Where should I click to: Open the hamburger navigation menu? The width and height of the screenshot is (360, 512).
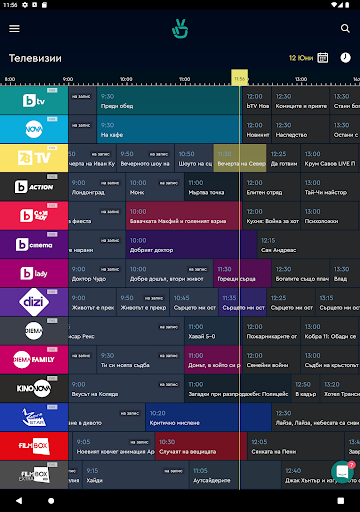coord(14,29)
